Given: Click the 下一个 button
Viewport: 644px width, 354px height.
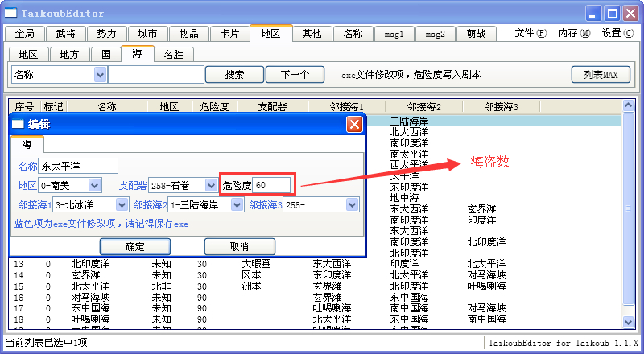Looking at the screenshot, I should [x=295, y=75].
